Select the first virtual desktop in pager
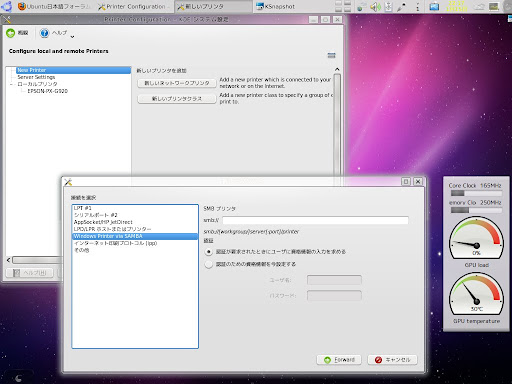Viewport: 512px width, 384px height. [338, 3]
